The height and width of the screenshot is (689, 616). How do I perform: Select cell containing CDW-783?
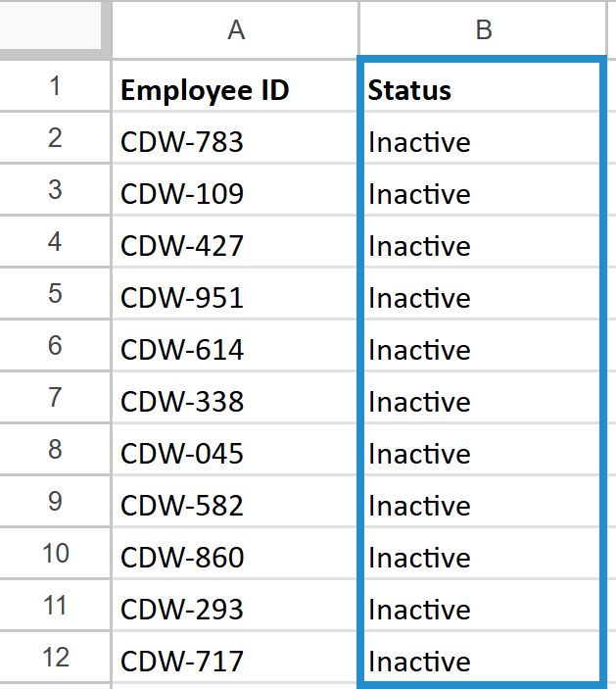pyautogui.click(x=235, y=142)
